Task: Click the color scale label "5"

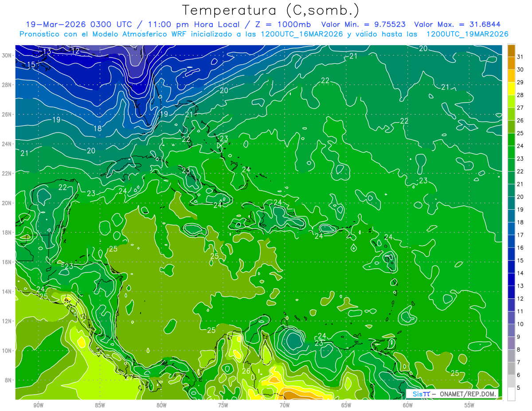Action: pos(519,388)
